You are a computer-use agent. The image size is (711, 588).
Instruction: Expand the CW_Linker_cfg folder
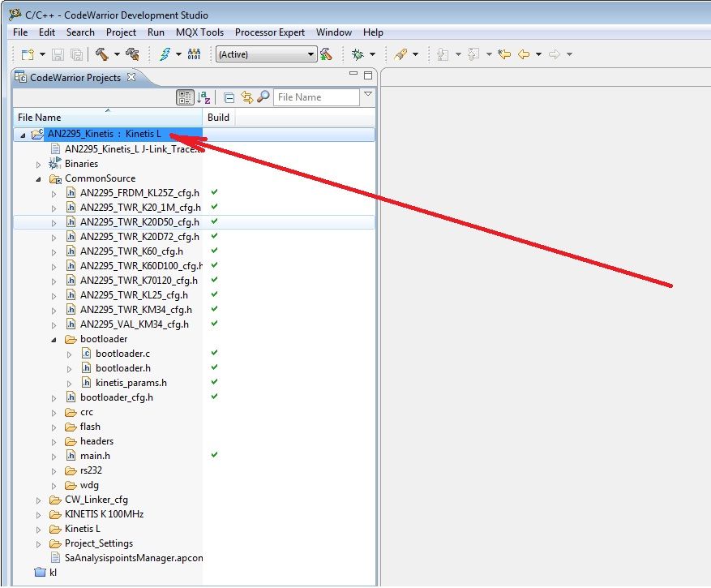(x=39, y=500)
